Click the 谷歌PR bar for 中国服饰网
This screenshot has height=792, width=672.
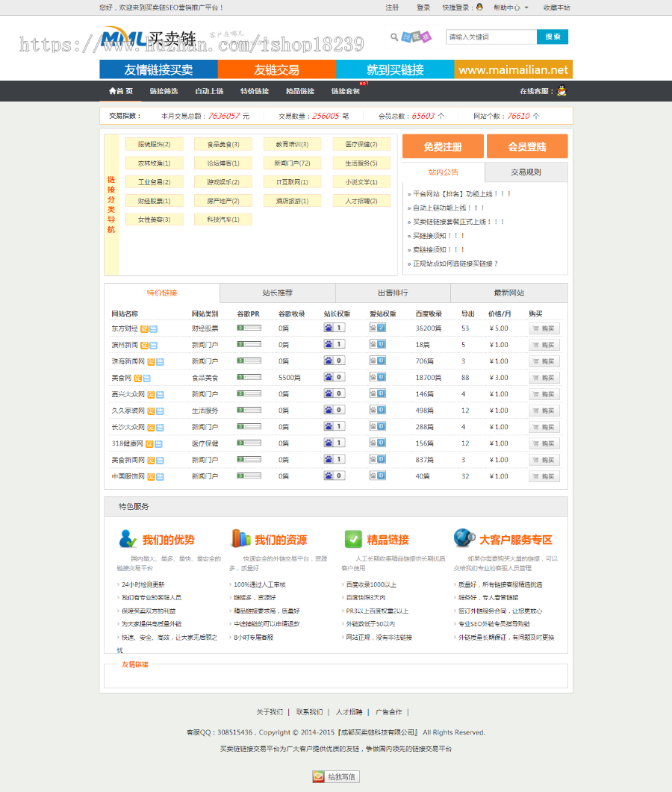point(249,475)
